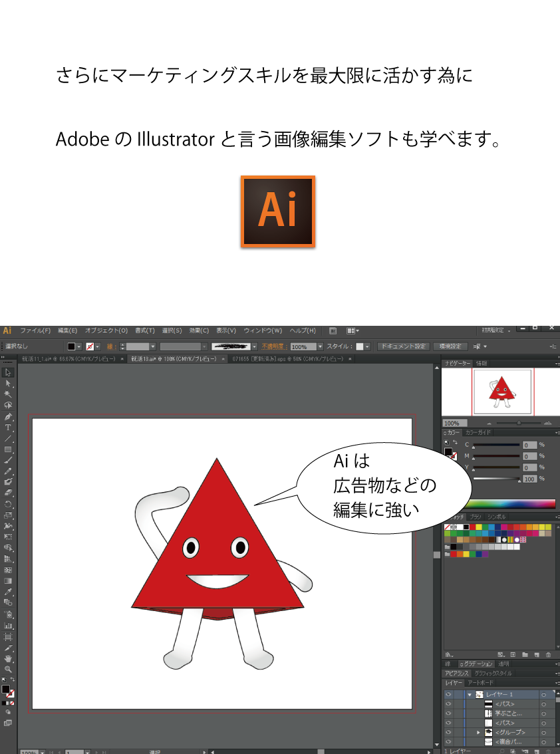Expand the <グループ> sublayer

click(478, 732)
